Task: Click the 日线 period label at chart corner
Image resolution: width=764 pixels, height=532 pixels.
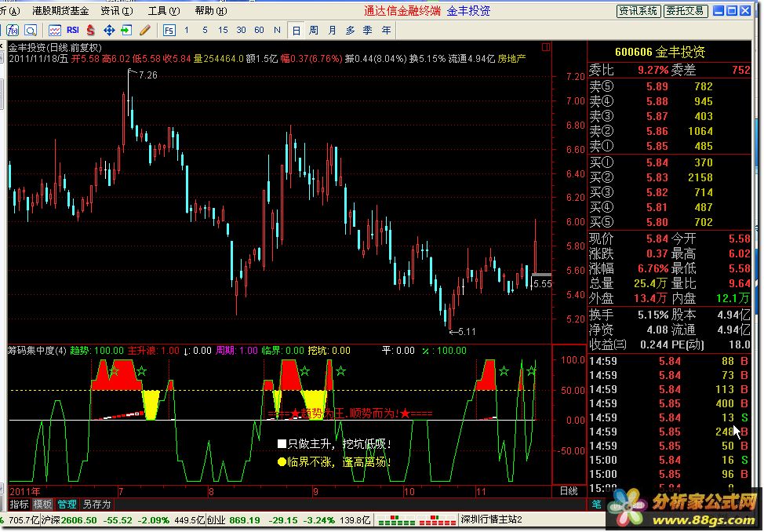Action: point(569,491)
